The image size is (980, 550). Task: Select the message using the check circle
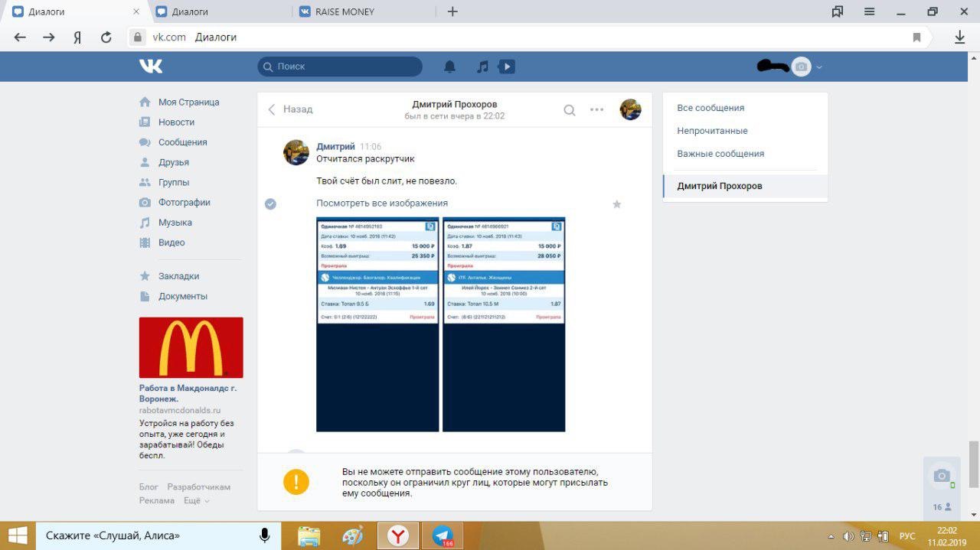270,204
